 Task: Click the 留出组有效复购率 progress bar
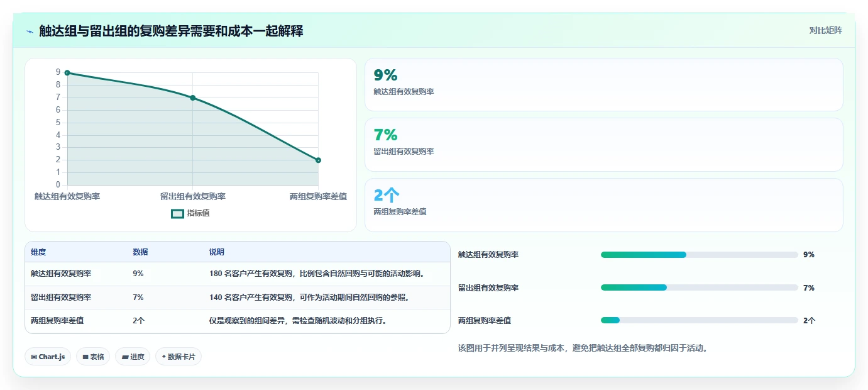[x=700, y=287]
